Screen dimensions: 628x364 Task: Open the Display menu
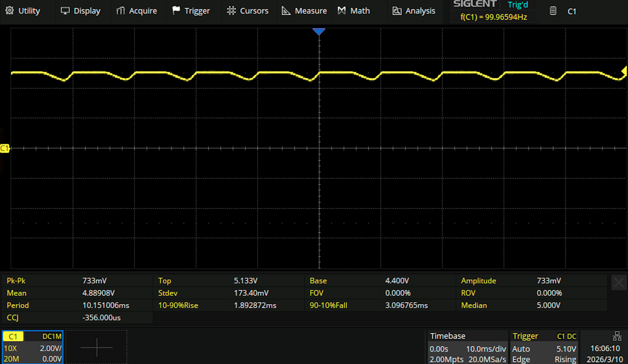point(80,11)
